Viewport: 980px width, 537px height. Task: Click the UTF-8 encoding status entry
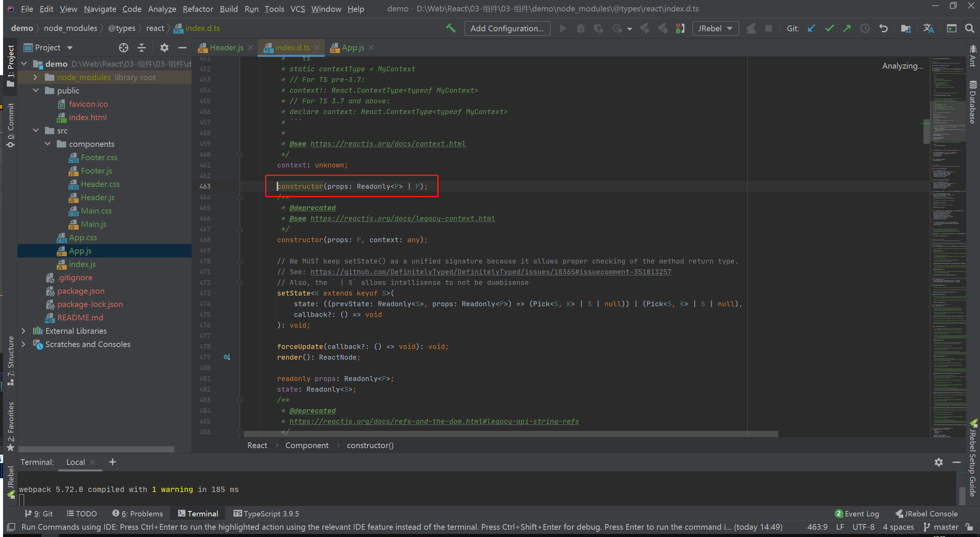863,527
